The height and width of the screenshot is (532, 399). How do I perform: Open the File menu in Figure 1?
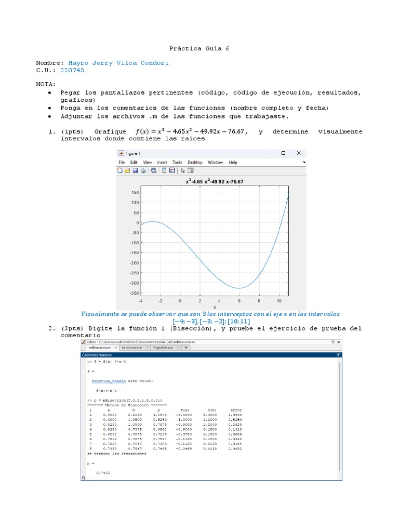(122, 163)
